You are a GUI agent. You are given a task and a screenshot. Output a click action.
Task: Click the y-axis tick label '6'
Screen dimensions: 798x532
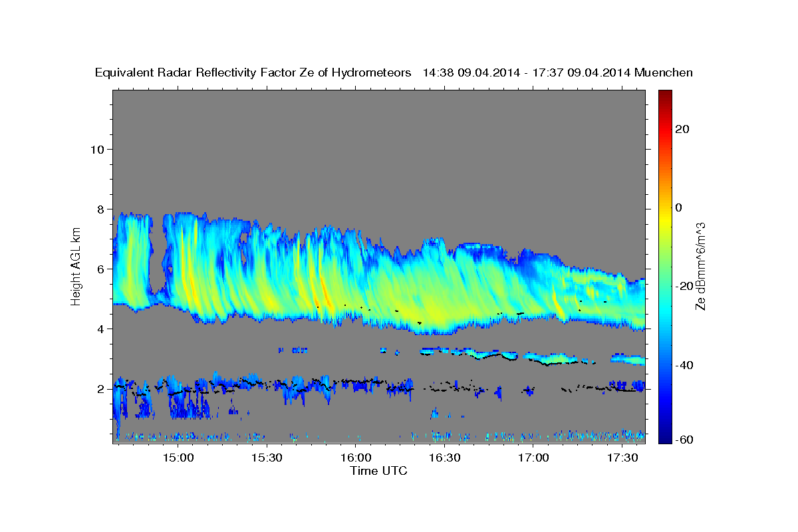(x=100, y=269)
